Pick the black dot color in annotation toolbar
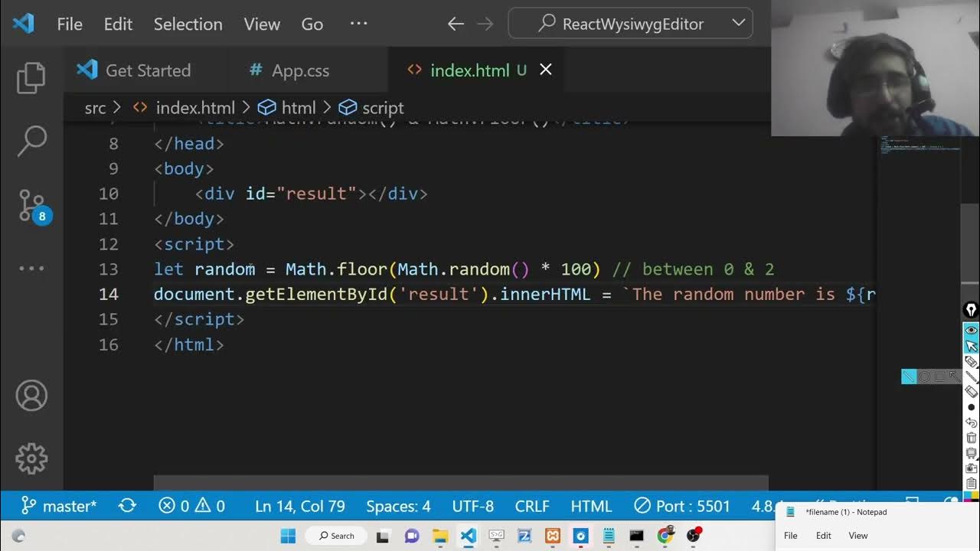Viewport: 980px width, 551px height. coord(972,407)
